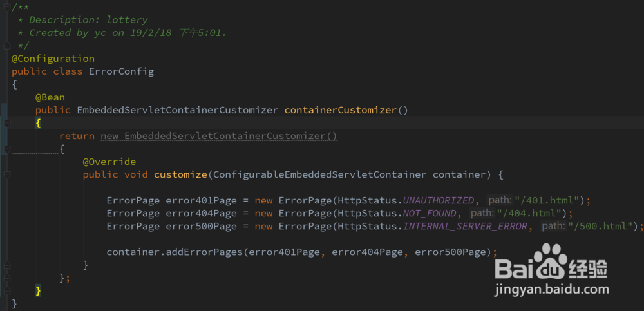
Task: Click the containerCustomizer method name
Action: coord(340,110)
